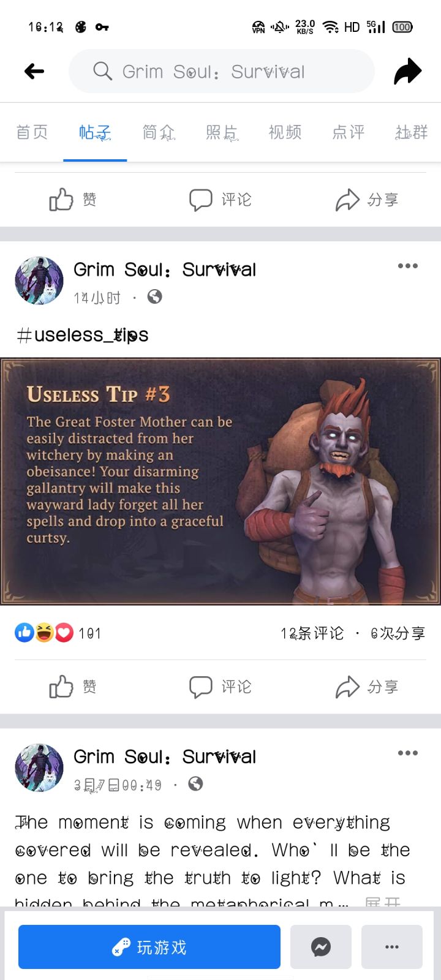
Task: Comment on the Useless Tip #3 post
Action: pos(221,687)
